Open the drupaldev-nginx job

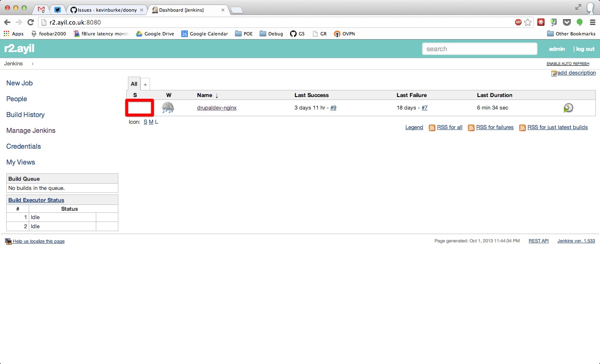point(217,108)
